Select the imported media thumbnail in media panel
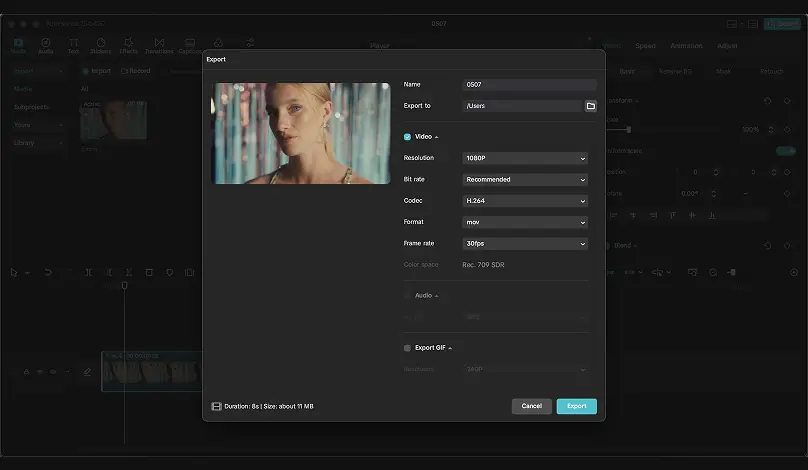This screenshot has height=470, width=808. point(113,120)
